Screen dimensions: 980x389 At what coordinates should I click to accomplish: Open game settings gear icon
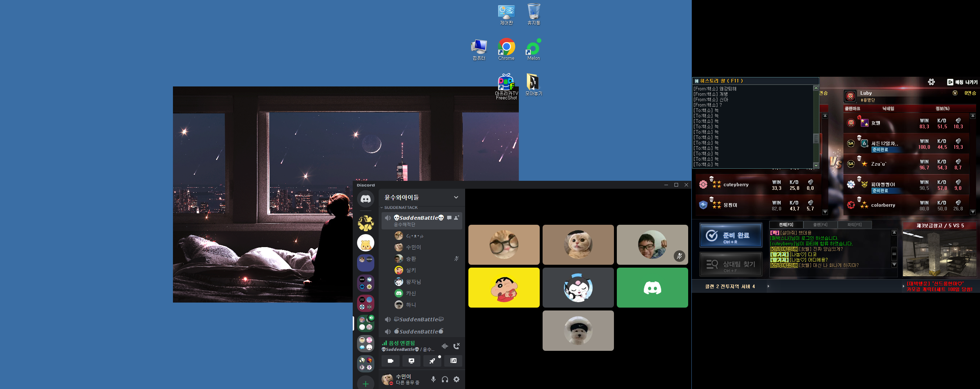point(931,82)
